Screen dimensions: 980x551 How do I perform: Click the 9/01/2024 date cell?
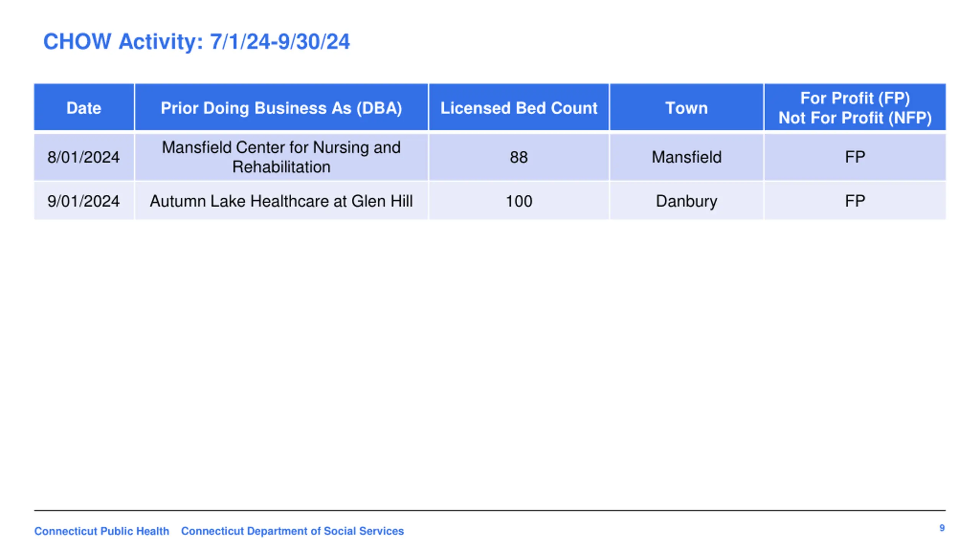(84, 201)
